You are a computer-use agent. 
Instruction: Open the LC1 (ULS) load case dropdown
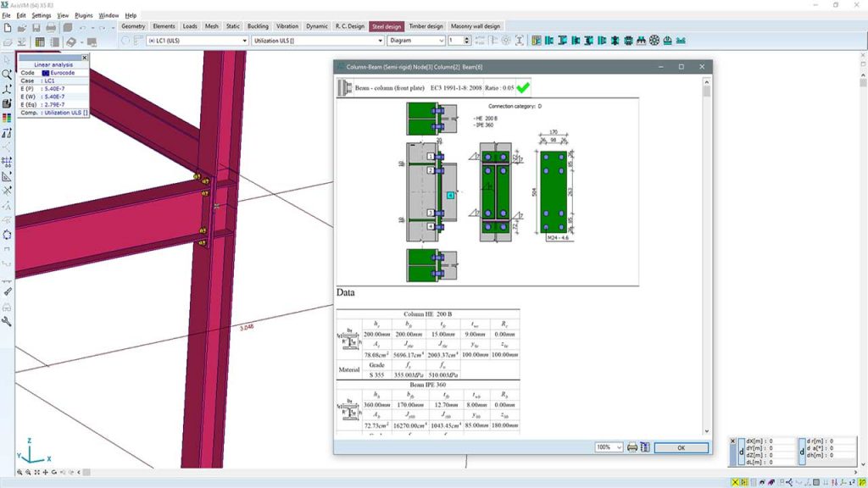click(x=244, y=39)
